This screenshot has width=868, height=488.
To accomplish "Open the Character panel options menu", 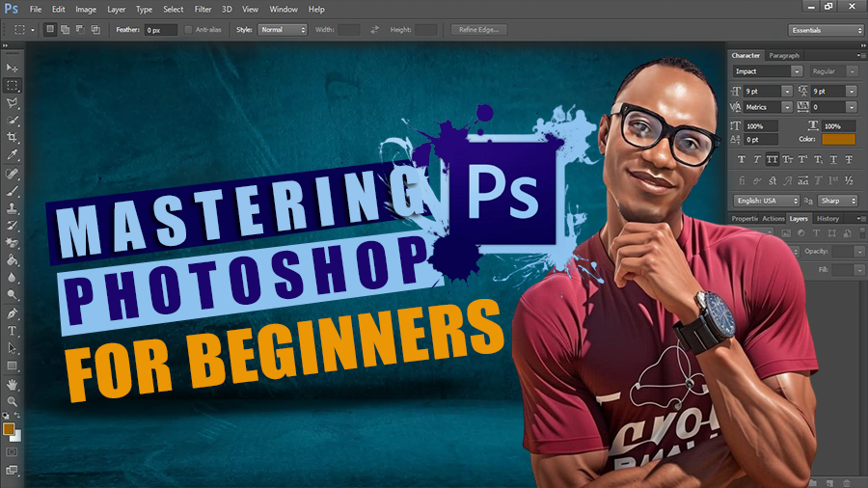I will coord(861,55).
